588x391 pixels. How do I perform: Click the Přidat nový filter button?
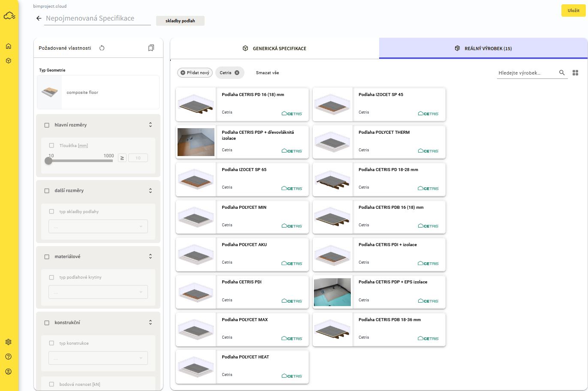pos(195,73)
